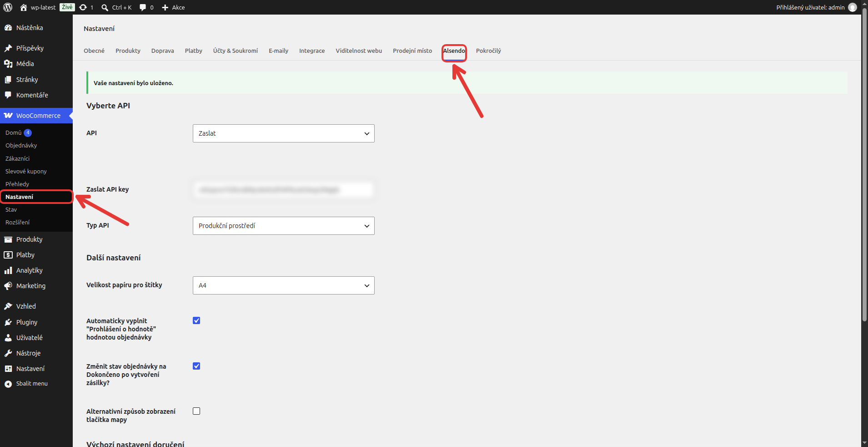Switch to the Doprava tab
This screenshot has width=868, height=447.
click(x=163, y=51)
